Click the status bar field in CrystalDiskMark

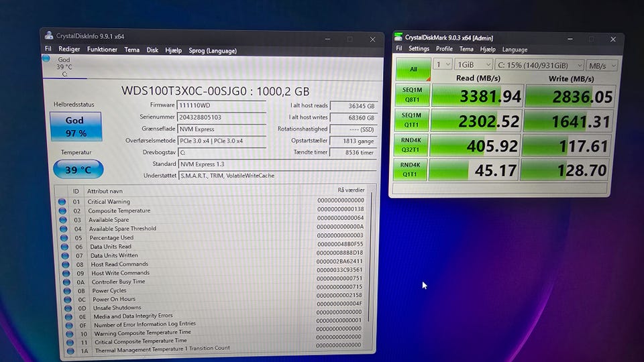tap(499, 188)
